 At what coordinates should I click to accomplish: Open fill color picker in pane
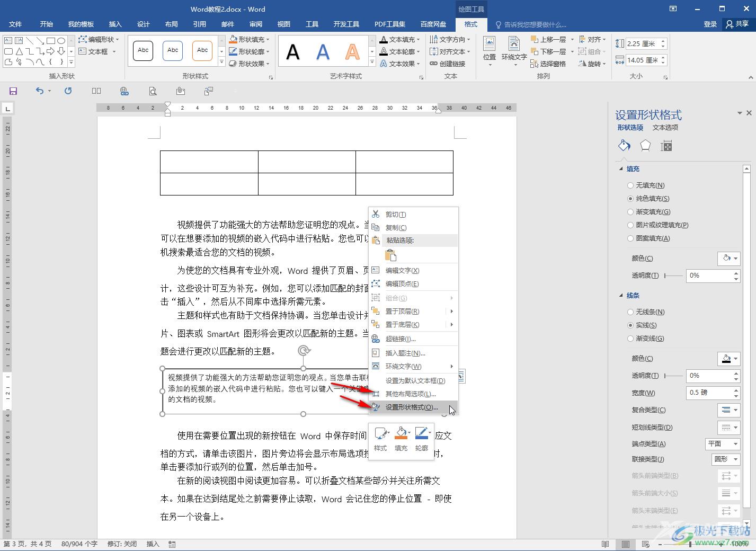click(x=728, y=258)
